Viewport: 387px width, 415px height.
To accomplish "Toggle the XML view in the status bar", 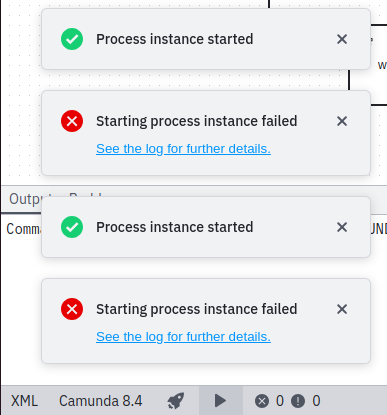I will pyautogui.click(x=24, y=401).
